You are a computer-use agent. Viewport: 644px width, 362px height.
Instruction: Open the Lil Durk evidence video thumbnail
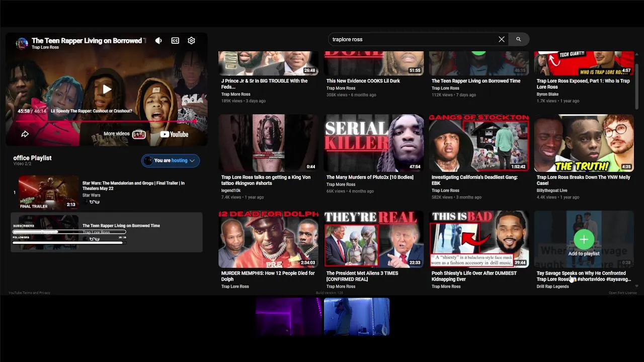pyautogui.click(x=374, y=63)
